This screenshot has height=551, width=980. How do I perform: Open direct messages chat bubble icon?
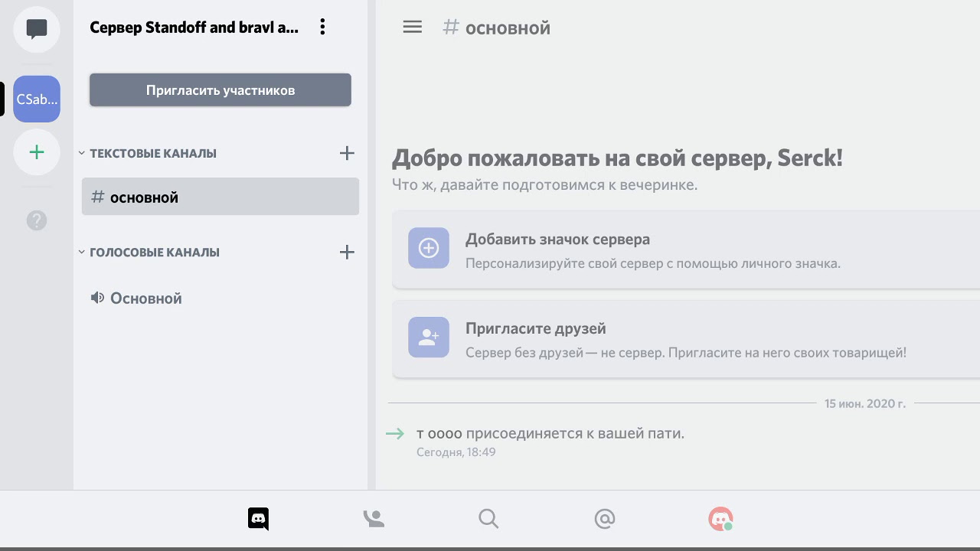[x=37, y=29]
